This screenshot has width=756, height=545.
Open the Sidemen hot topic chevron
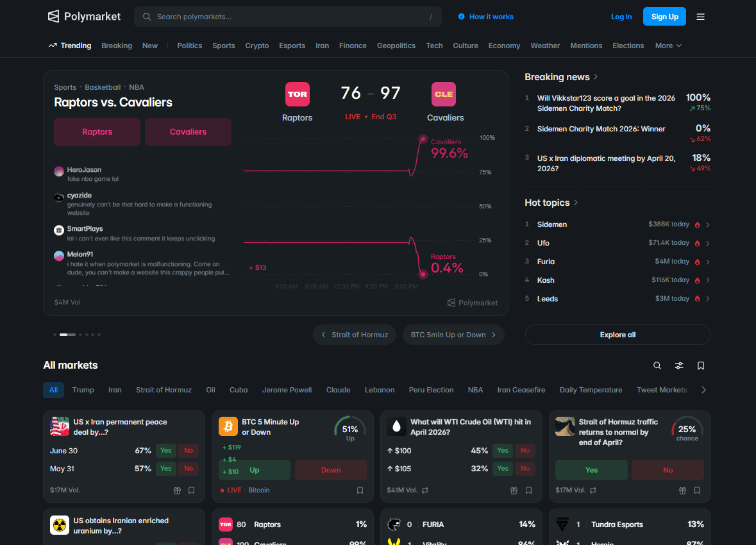pyautogui.click(x=708, y=225)
